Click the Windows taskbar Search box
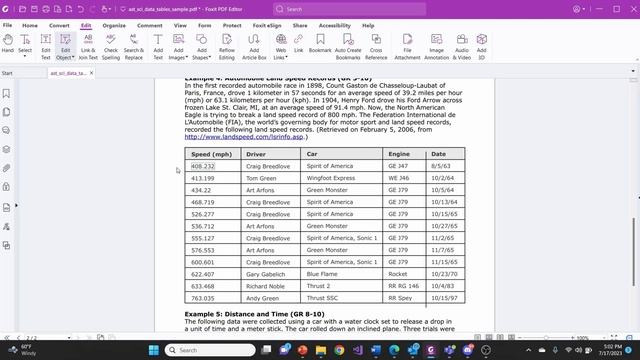The image size is (640, 360). (210, 350)
